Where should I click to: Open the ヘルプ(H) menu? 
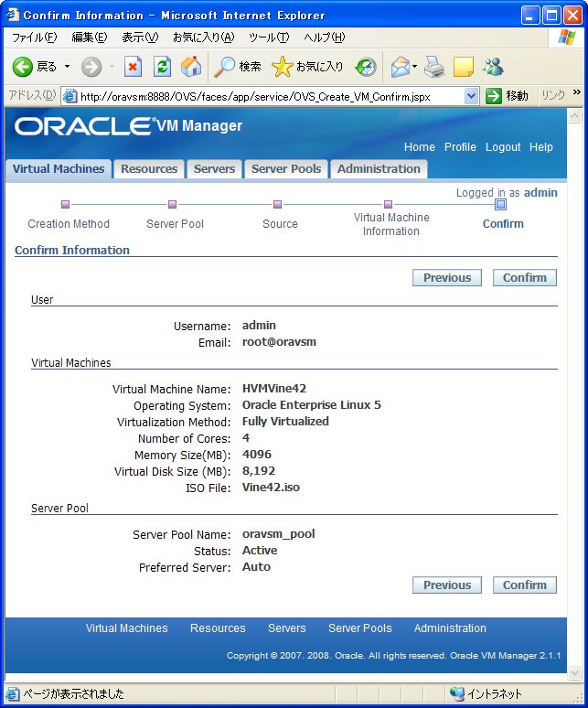(325, 38)
